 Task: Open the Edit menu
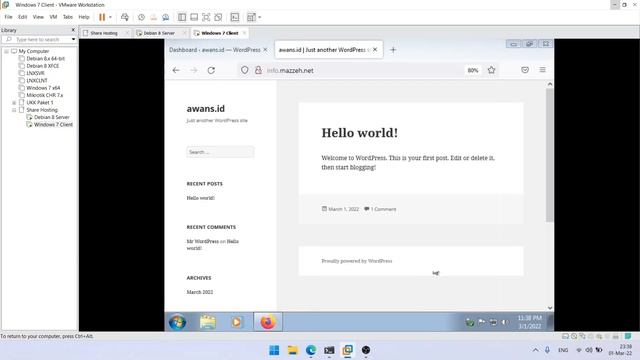pos(22,17)
